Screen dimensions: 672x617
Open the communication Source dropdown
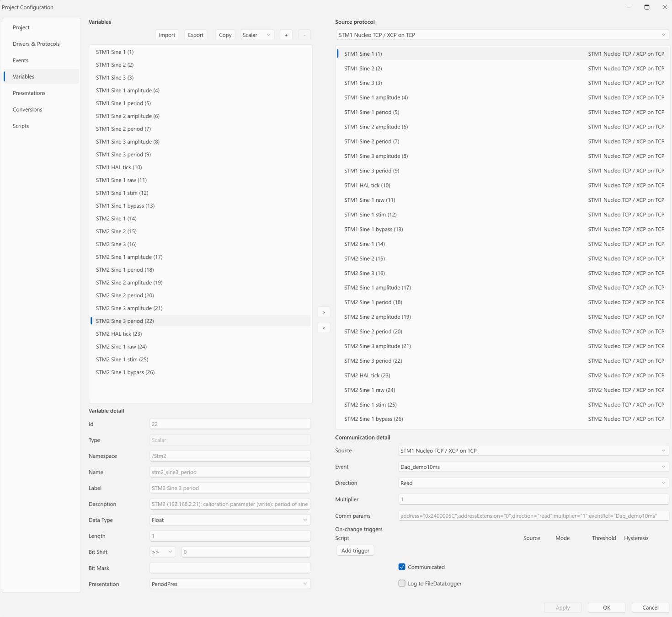point(533,451)
